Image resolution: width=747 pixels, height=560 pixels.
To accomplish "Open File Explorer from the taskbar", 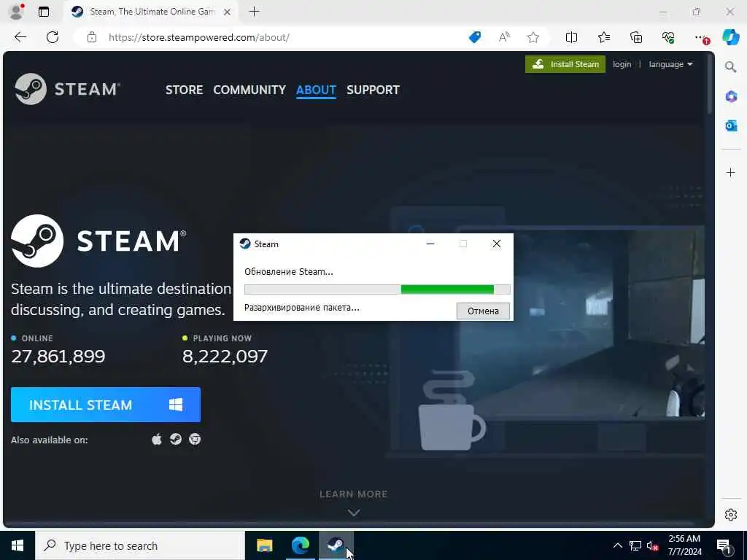I will (264, 545).
